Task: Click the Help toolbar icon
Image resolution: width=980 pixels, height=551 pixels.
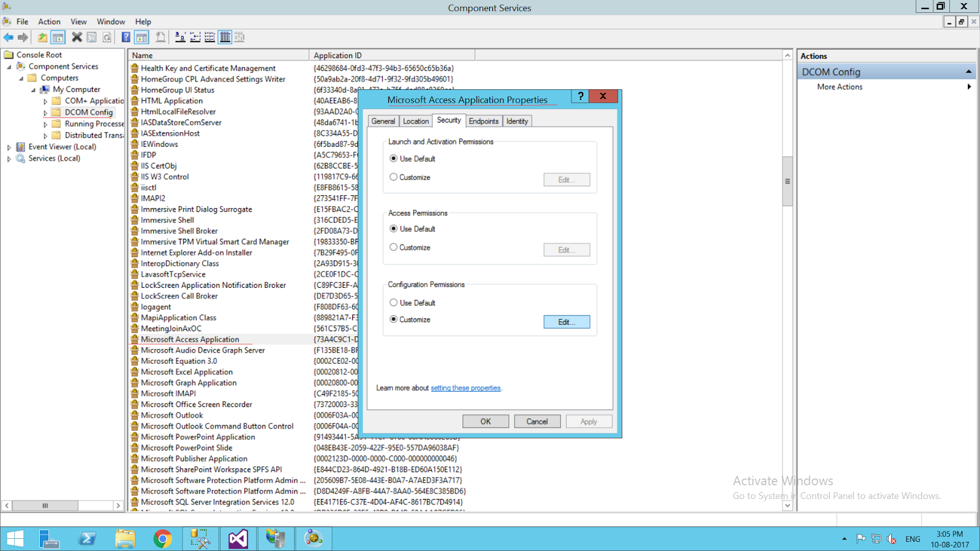Action: pyautogui.click(x=125, y=37)
